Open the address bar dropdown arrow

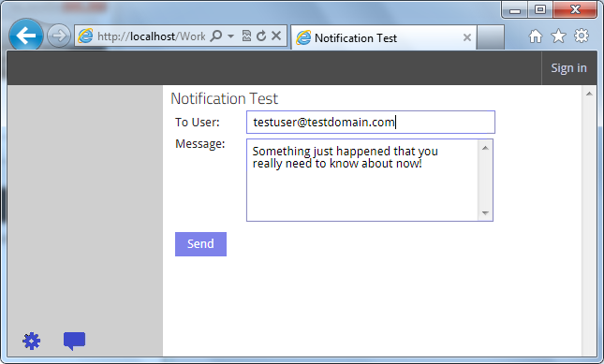coord(230,36)
